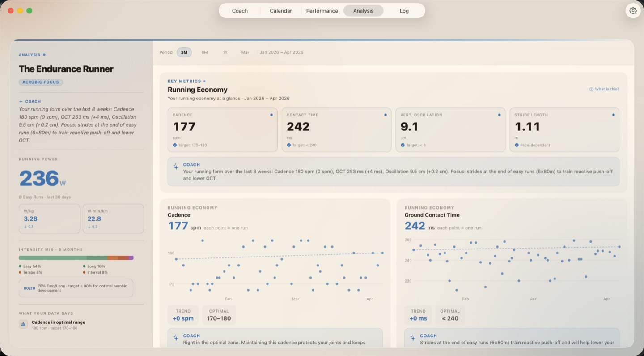This screenshot has height=356, width=644.
Task: Click the AEROBIC FOCUS badge
Action: tap(41, 82)
